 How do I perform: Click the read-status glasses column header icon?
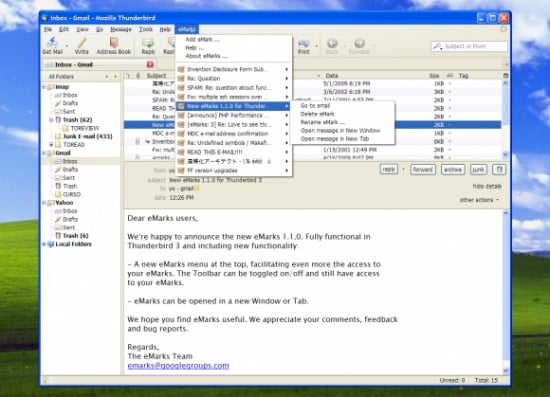point(450,75)
